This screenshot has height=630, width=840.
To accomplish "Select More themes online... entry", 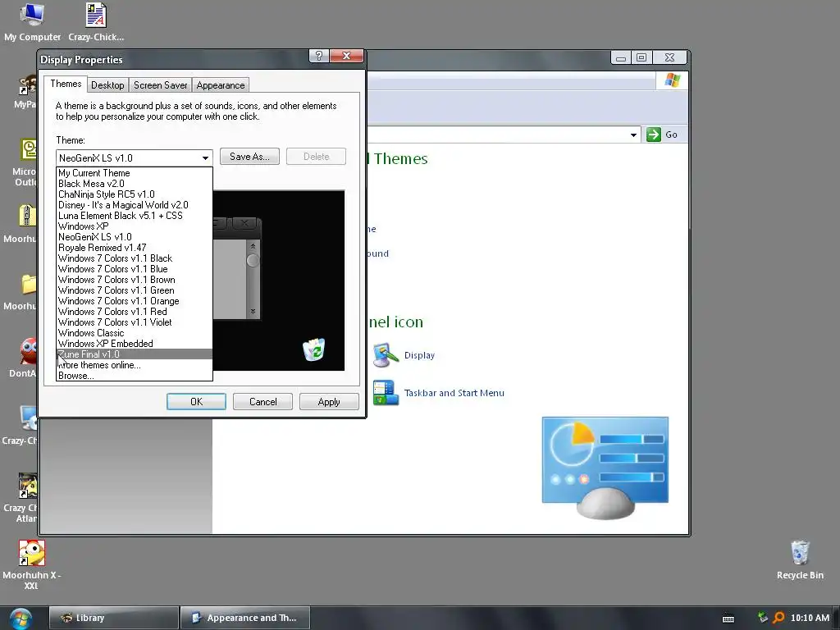I will 135,365.
